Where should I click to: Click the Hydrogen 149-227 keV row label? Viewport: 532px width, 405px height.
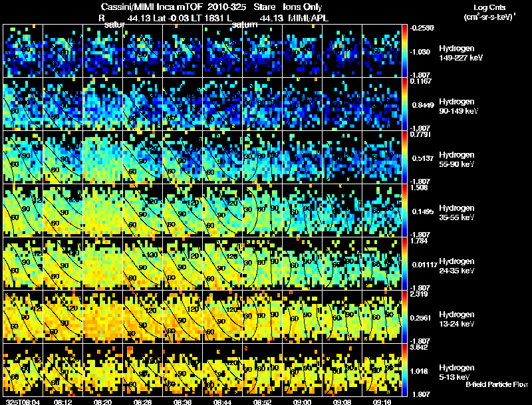(461, 53)
